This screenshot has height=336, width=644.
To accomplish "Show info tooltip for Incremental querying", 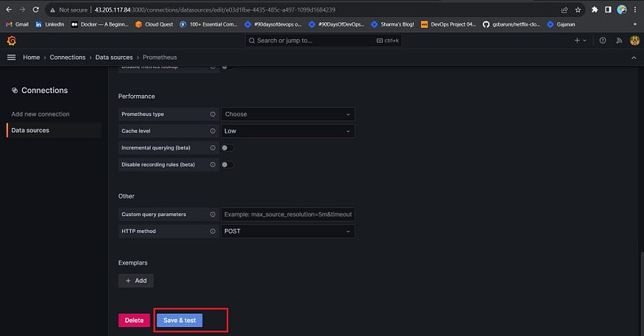I will tap(213, 148).
